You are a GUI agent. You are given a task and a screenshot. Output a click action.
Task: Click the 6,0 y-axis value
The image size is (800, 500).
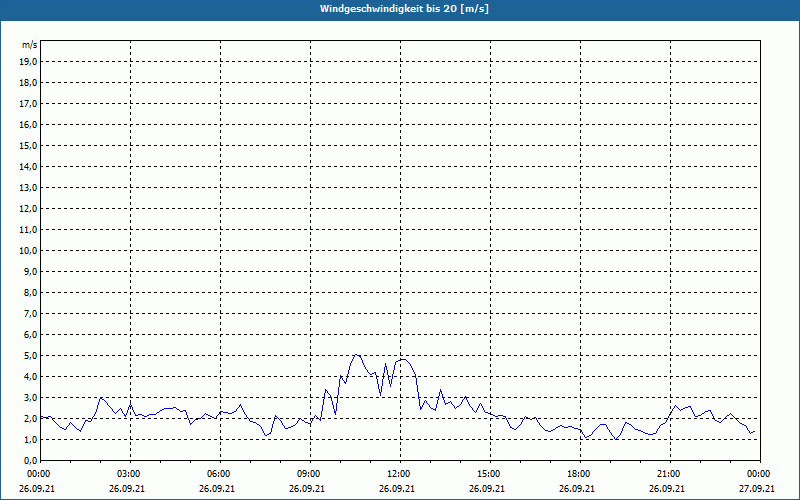(x=30, y=334)
